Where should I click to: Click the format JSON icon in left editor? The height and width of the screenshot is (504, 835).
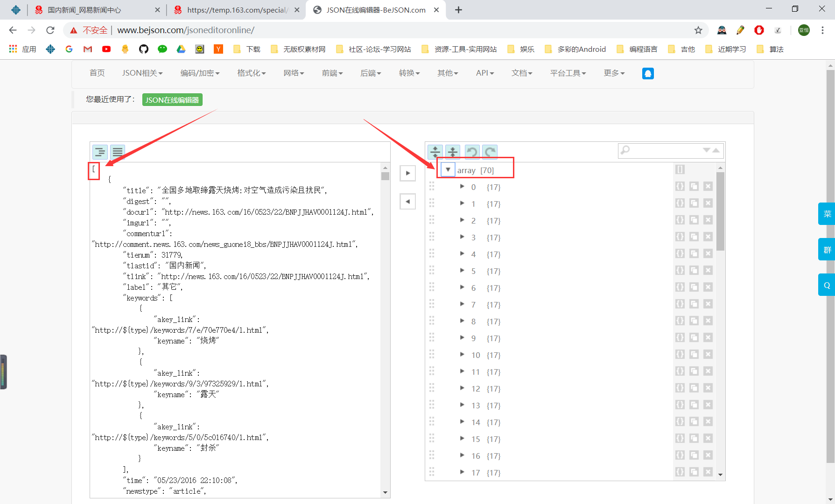(x=100, y=152)
